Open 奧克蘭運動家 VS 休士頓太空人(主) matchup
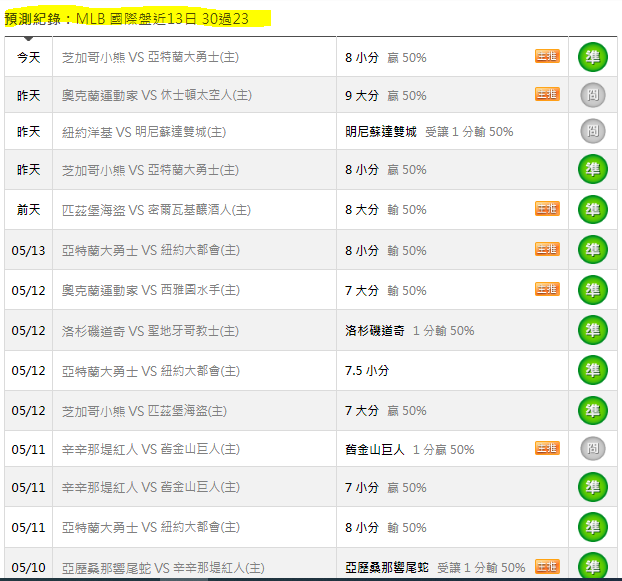The width and height of the screenshot is (622, 581). (x=157, y=95)
